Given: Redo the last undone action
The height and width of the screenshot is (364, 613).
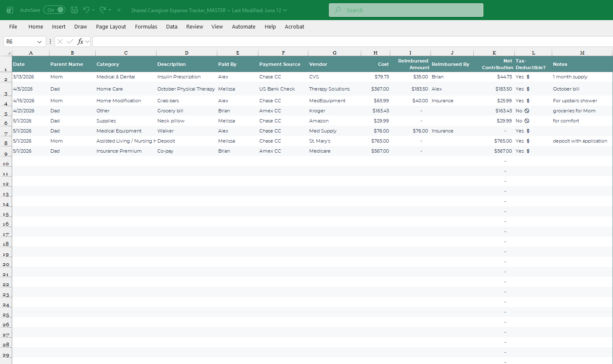Looking at the screenshot, I should pos(103,10).
